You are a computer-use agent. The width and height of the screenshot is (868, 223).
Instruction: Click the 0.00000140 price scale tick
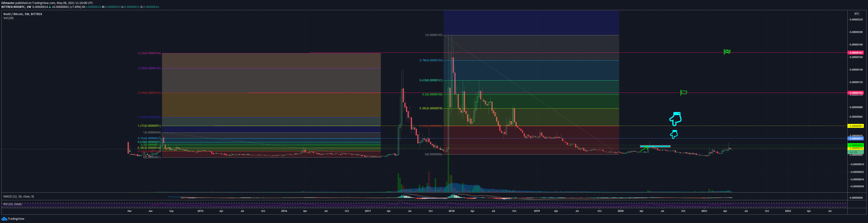pyautogui.click(x=856, y=70)
